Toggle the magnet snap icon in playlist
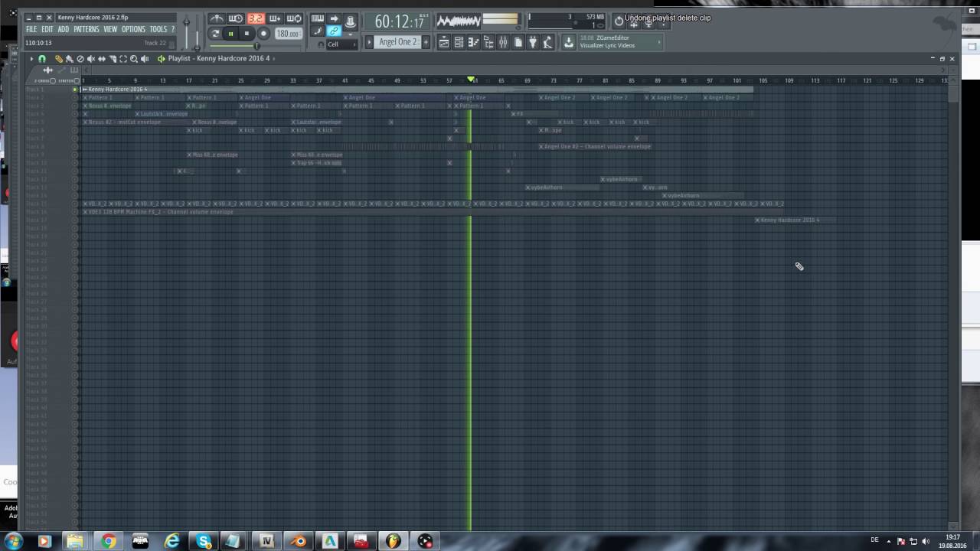This screenshot has height=551, width=980. point(42,58)
